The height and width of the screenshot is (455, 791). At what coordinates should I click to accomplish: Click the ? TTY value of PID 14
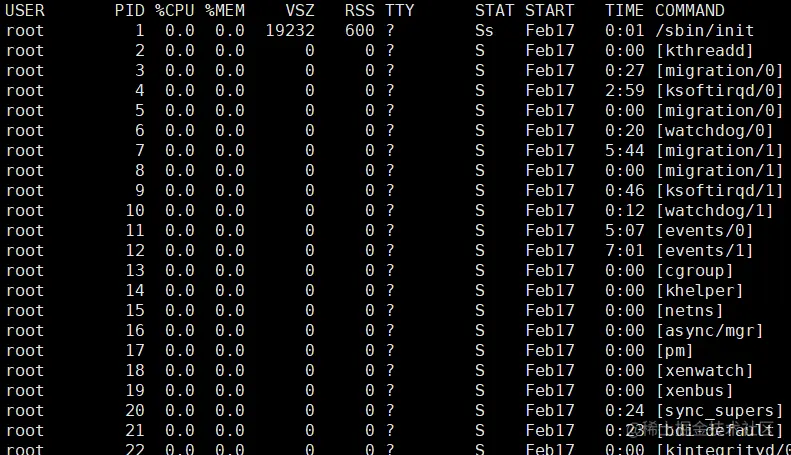tap(389, 291)
